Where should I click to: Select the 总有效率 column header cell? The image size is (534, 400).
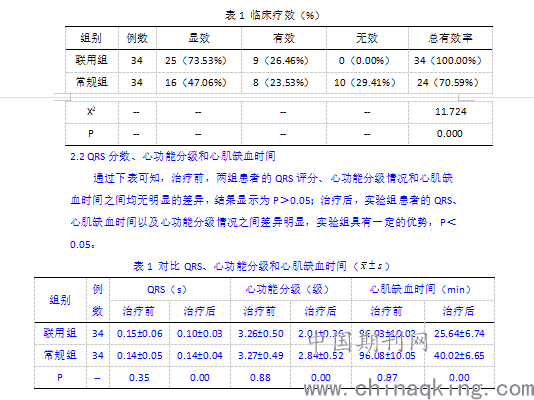coord(450,38)
